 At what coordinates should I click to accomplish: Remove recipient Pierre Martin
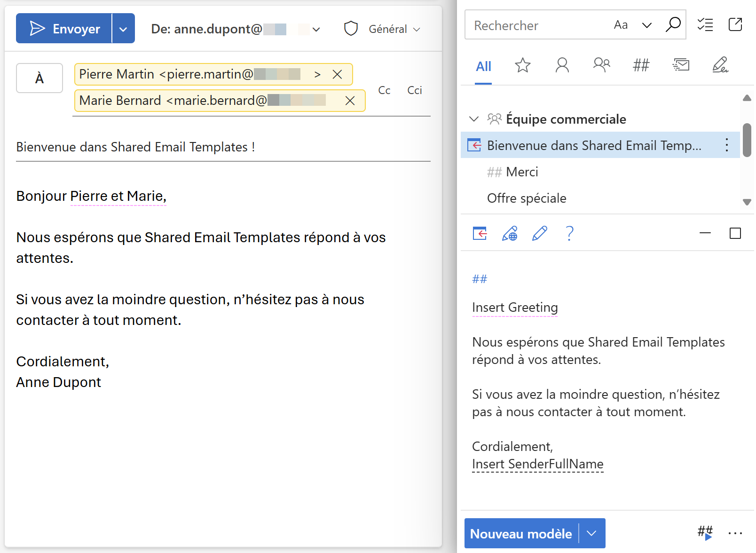pyautogui.click(x=337, y=74)
